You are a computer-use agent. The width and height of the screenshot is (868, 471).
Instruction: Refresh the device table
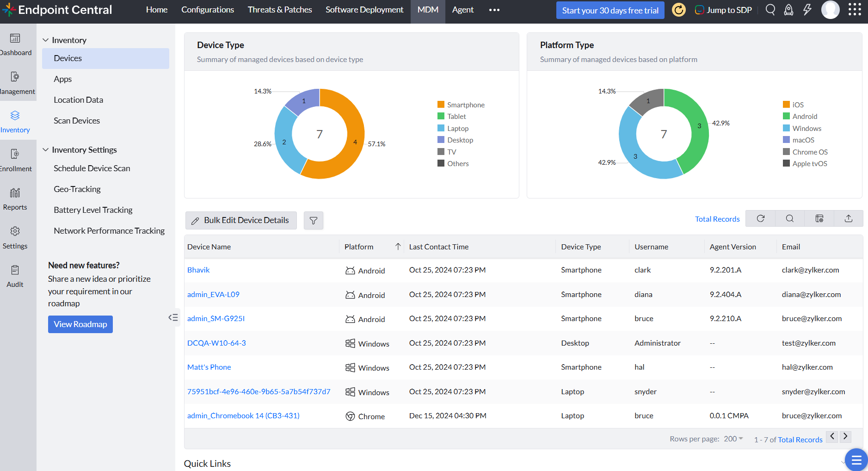click(x=761, y=218)
